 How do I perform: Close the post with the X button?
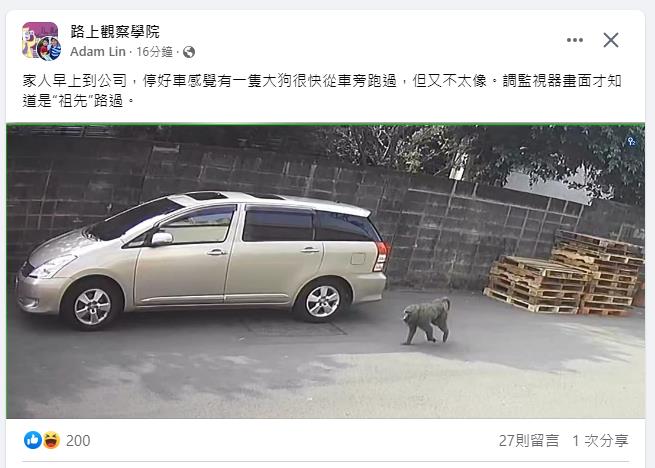click(611, 40)
